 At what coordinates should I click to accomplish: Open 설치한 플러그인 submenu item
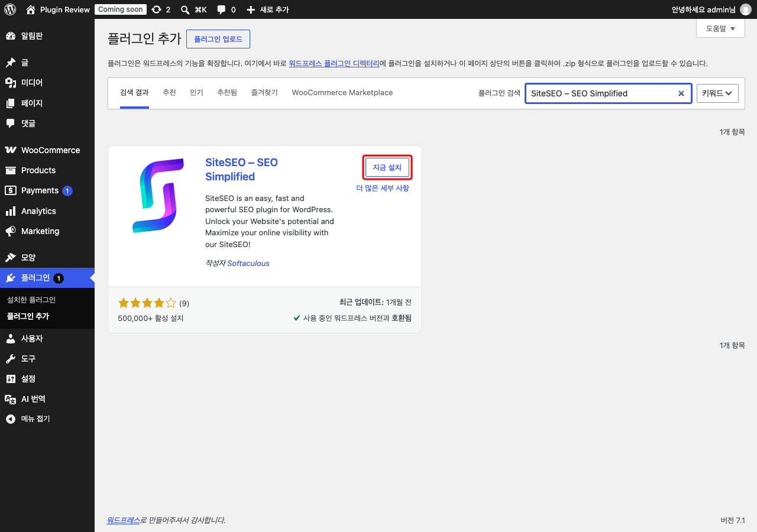click(x=31, y=300)
